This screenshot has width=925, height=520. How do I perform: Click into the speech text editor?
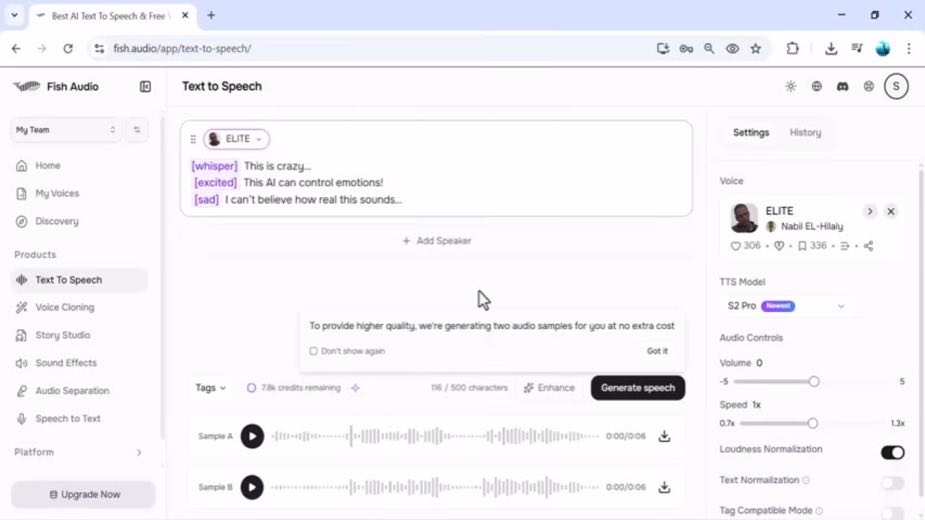[437, 183]
